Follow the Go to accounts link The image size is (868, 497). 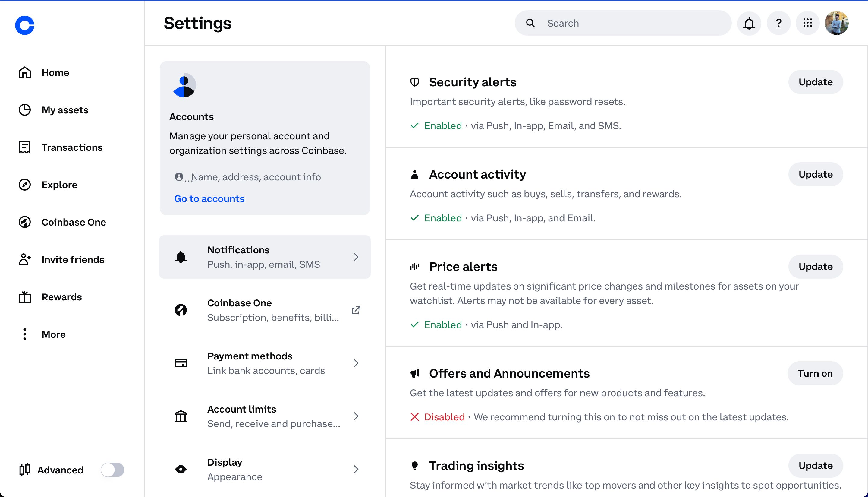point(209,199)
